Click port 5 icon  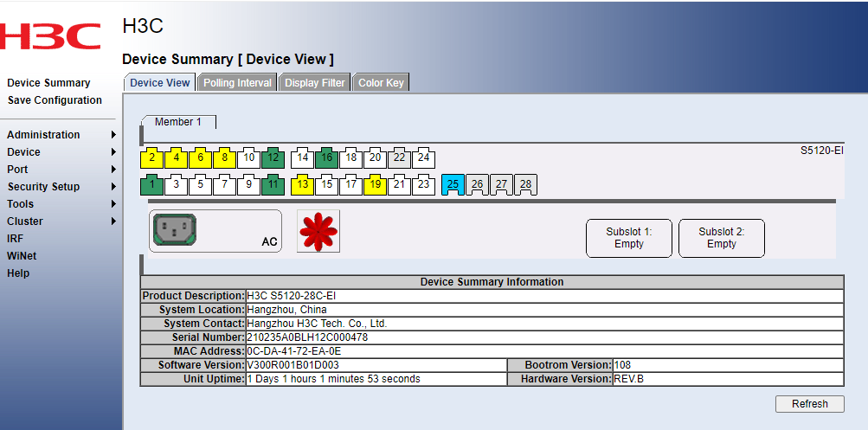point(201,185)
